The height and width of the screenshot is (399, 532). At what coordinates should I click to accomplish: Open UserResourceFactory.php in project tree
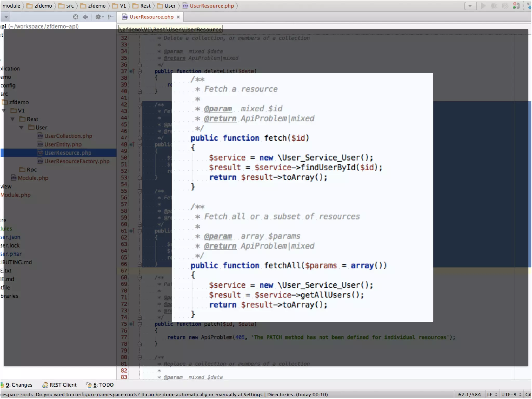77,161
